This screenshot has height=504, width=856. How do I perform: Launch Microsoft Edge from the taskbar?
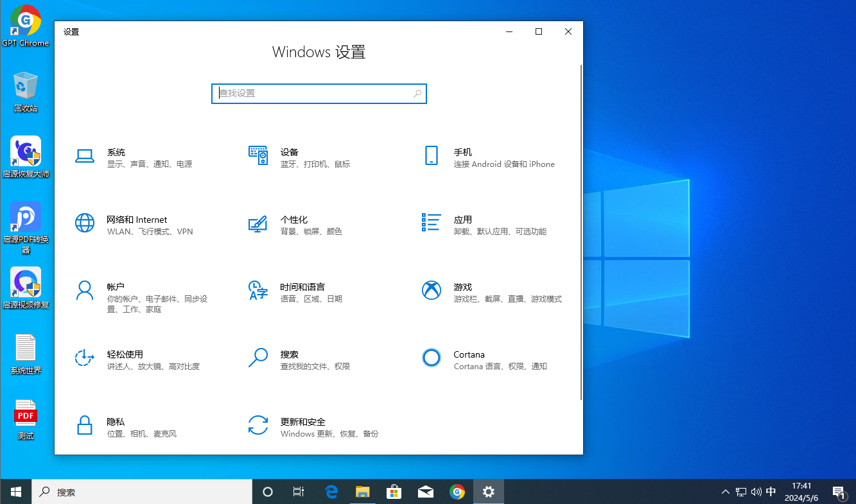pos(331,492)
